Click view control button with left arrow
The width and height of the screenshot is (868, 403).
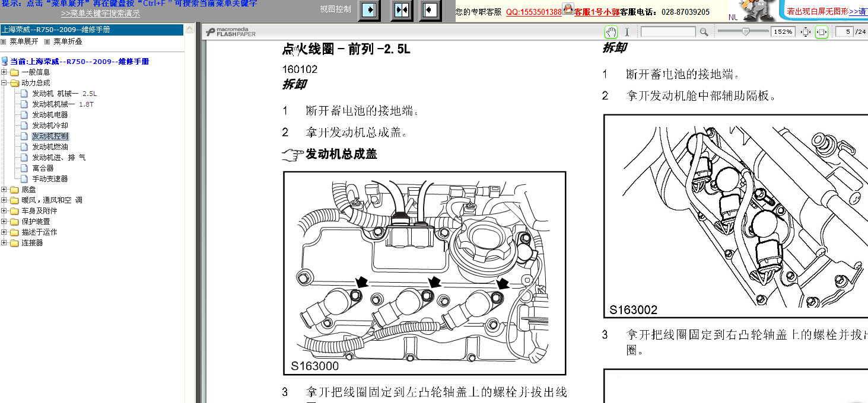point(431,11)
